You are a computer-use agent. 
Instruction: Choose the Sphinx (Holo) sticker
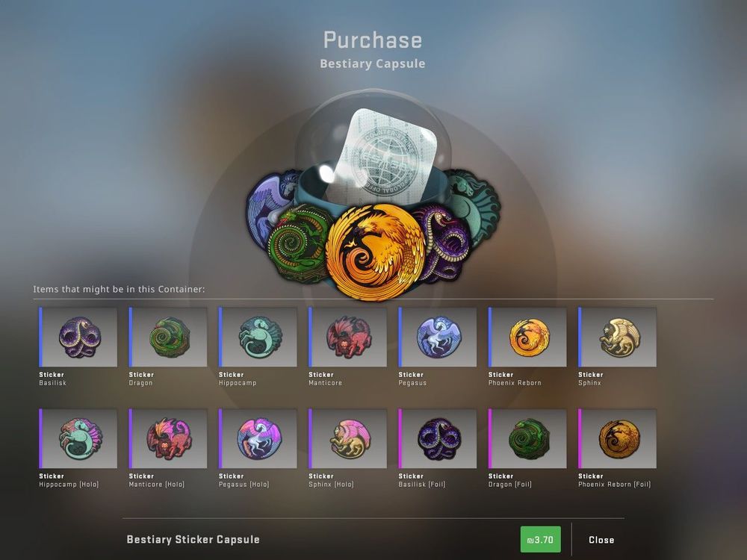coord(348,438)
